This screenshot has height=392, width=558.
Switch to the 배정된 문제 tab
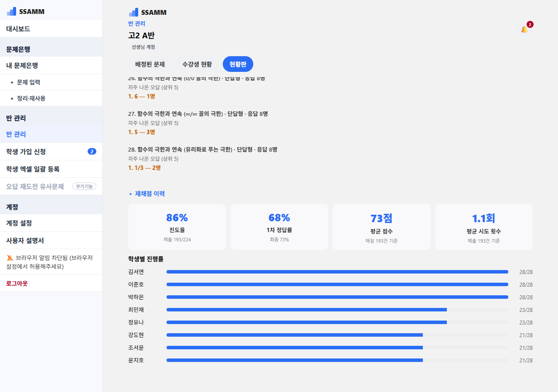click(x=150, y=64)
